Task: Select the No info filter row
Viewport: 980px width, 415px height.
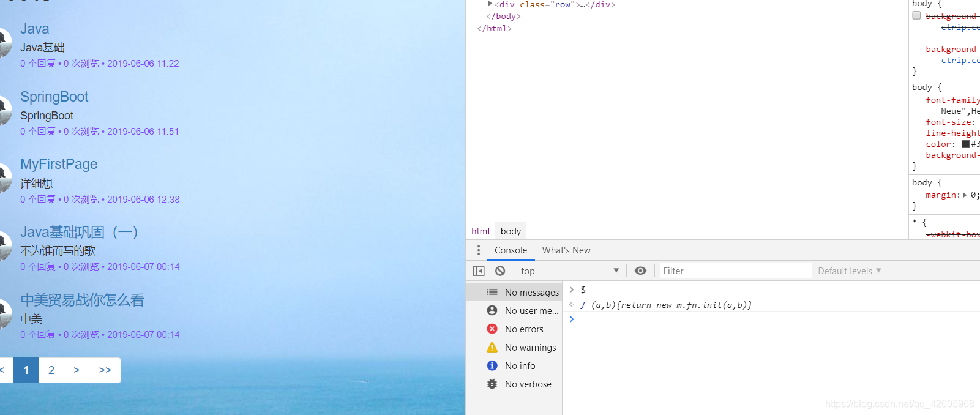Action: click(514, 366)
